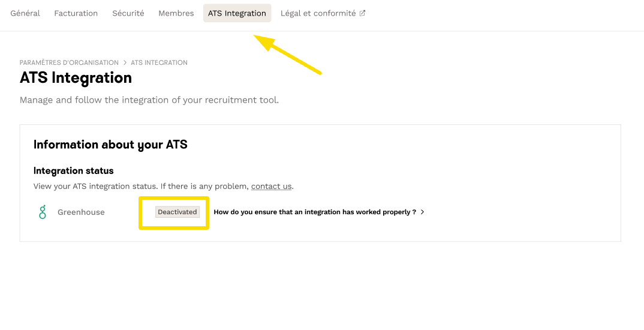Click the "contact us" link
This screenshot has height=330, width=644.
[x=271, y=186]
